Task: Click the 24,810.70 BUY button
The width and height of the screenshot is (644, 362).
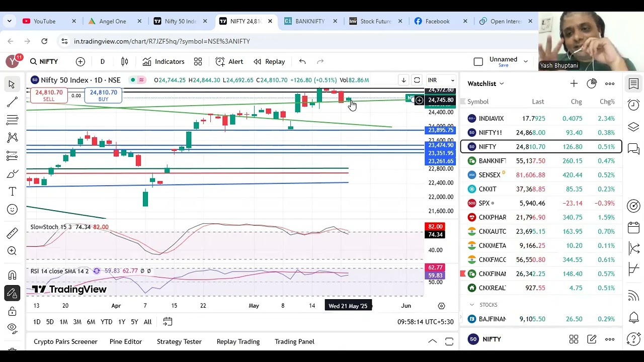Action: point(103,96)
